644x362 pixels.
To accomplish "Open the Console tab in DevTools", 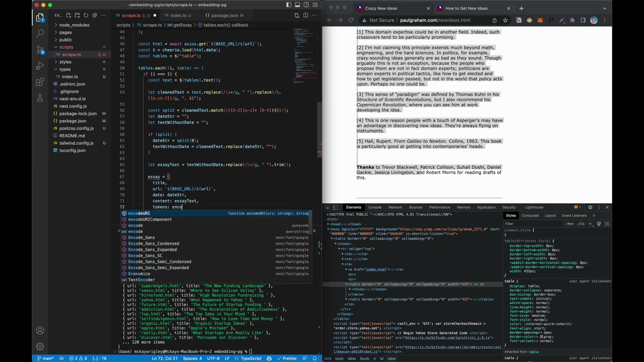I will [x=375, y=207].
